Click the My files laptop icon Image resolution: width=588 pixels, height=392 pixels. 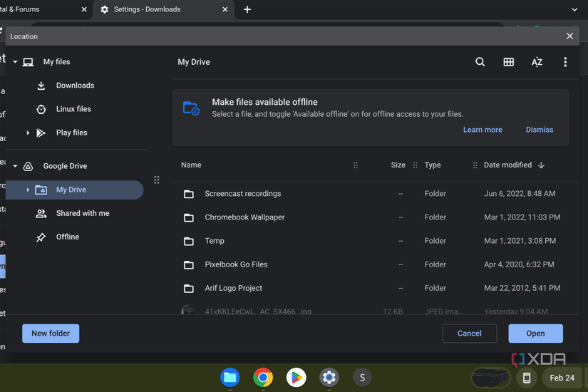28,62
